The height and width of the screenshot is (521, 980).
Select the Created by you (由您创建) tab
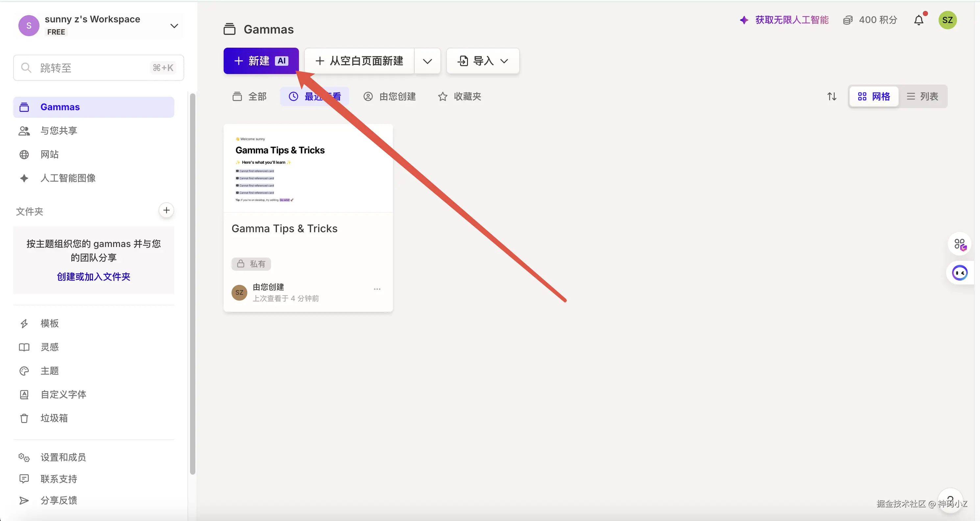(390, 97)
